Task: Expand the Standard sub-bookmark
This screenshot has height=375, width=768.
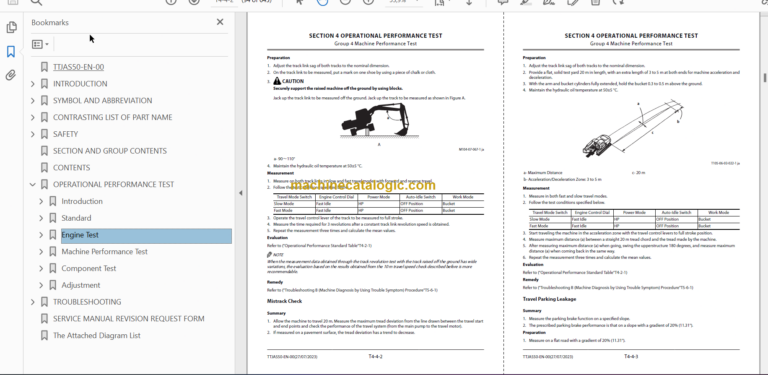Action: [41, 218]
